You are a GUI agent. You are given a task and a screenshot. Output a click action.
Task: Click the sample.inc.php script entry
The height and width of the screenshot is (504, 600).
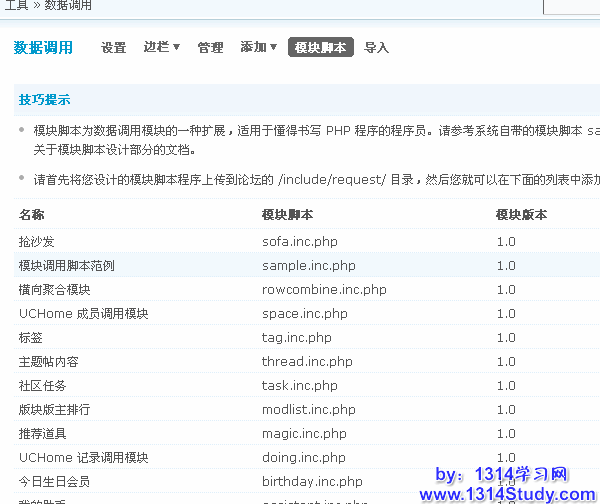coord(308,266)
